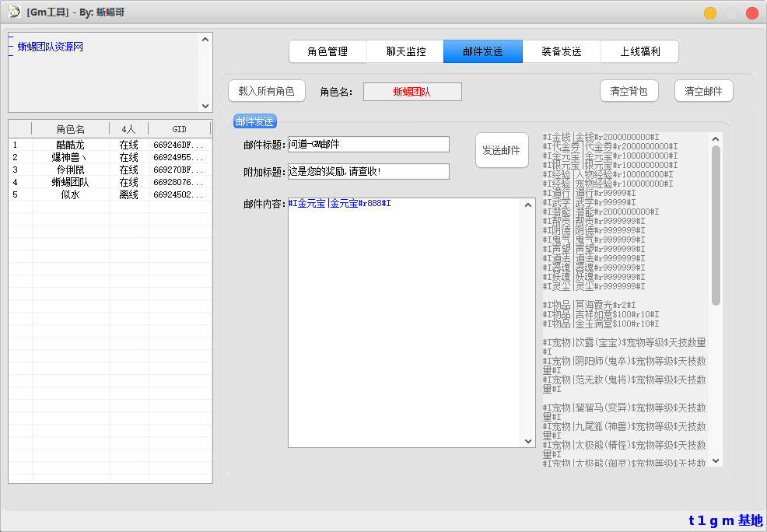Click up arrow of template list scrollbar
The image size is (767, 532).
[x=716, y=139]
